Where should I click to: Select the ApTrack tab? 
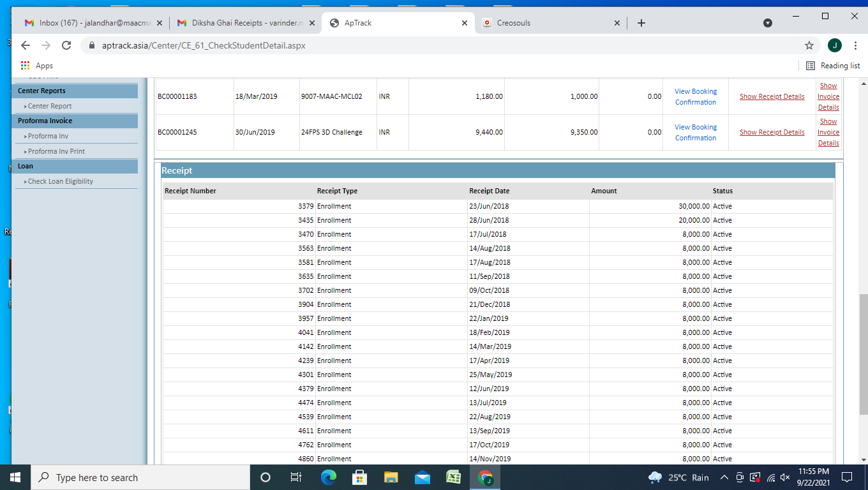397,23
